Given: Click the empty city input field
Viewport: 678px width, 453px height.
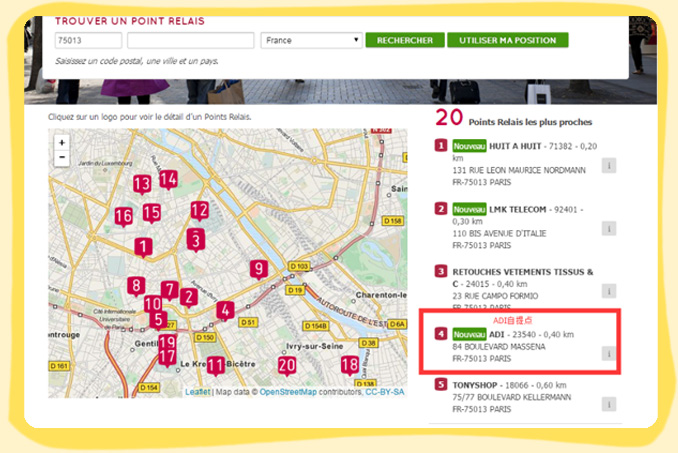Looking at the screenshot, I should pos(190,40).
